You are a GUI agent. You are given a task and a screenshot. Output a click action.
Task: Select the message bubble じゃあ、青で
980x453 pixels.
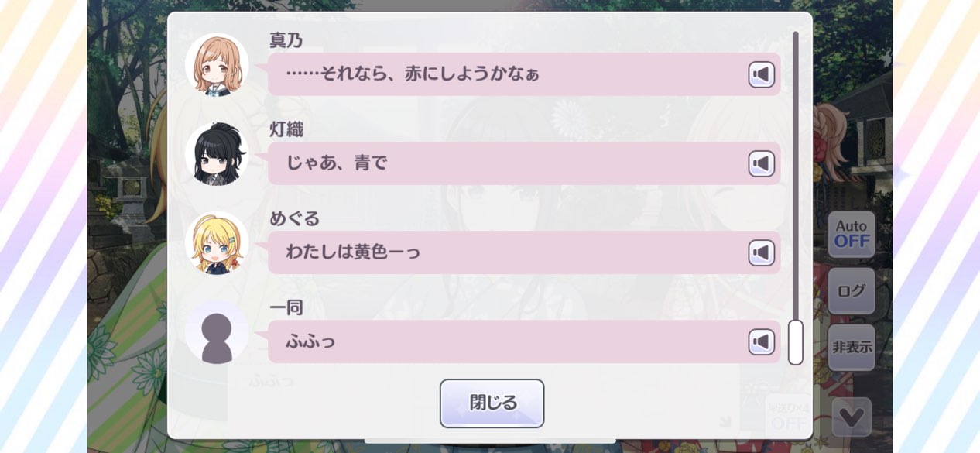524,163
